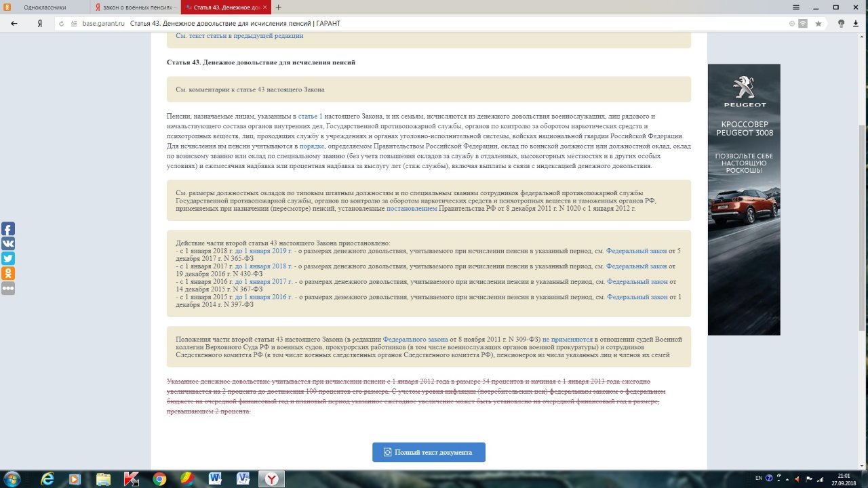Open Google Chrome from the taskbar
The image size is (868, 488).
(159, 479)
